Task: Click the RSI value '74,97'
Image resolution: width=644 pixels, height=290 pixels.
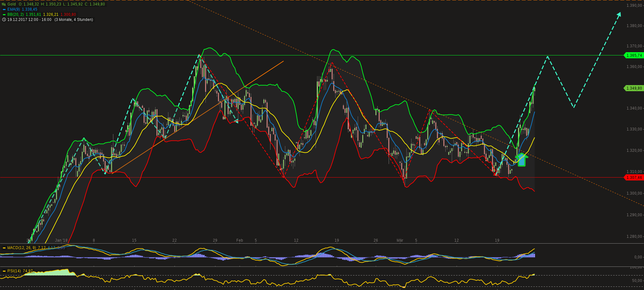Action: [28, 271]
